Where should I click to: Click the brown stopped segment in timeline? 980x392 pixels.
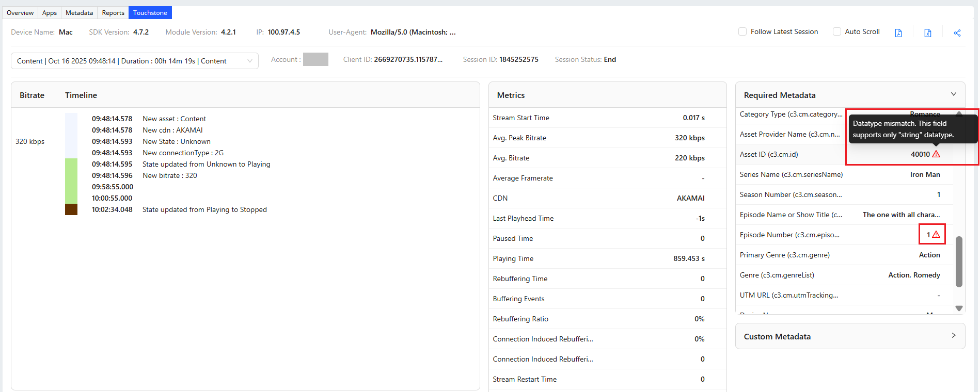point(71,209)
